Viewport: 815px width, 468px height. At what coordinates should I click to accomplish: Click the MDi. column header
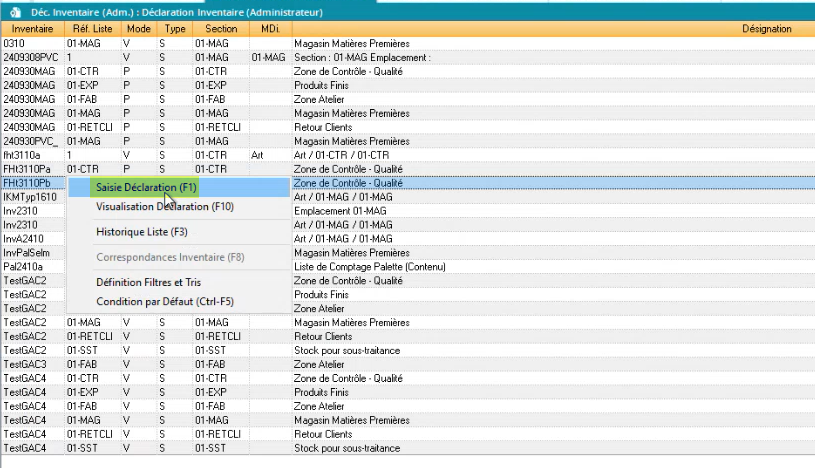point(270,30)
